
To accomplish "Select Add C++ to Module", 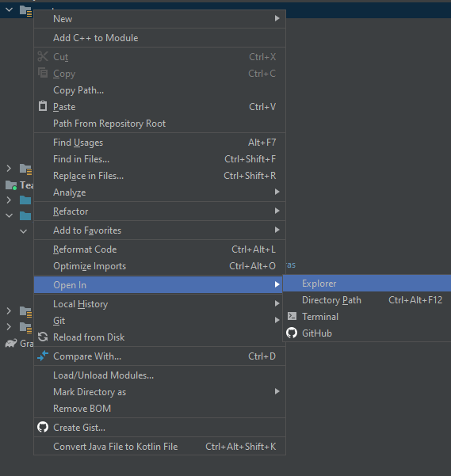I will pyautogui.click(x=159, y=38).
